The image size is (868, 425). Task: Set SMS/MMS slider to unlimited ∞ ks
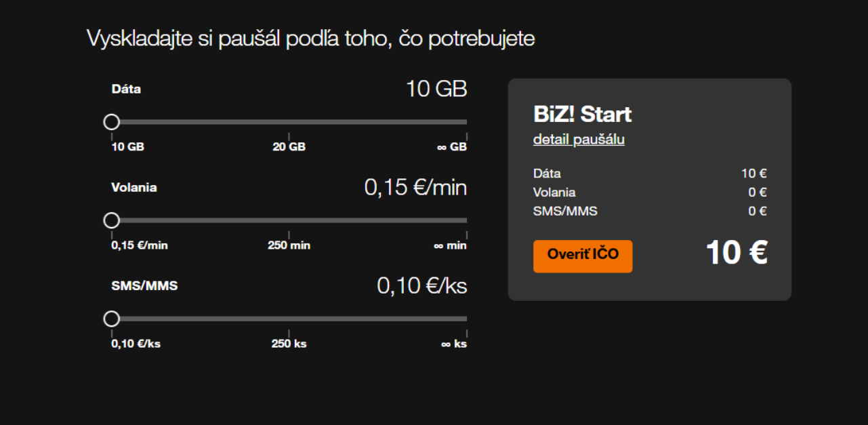click(x=466, y=319)
